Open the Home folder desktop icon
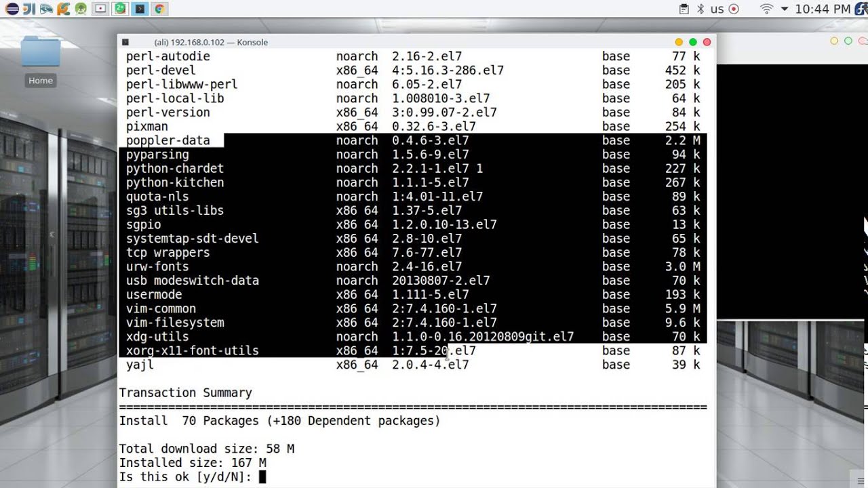 41,62
